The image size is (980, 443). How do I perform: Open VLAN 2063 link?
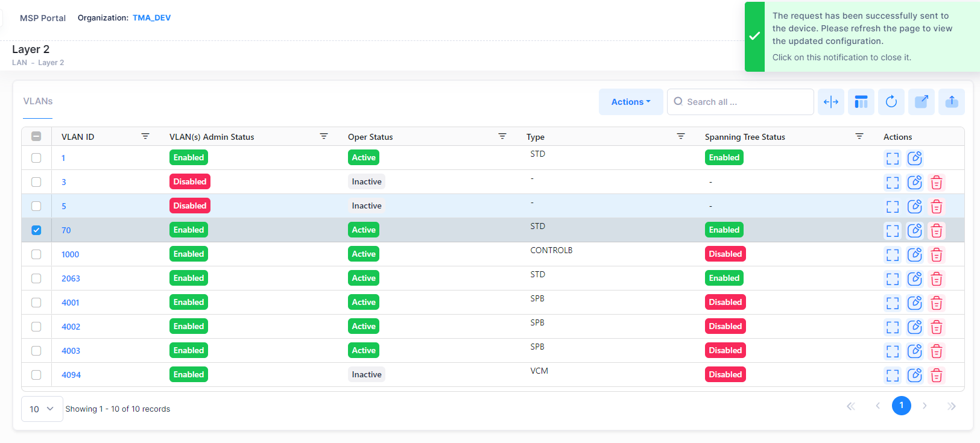71,278
